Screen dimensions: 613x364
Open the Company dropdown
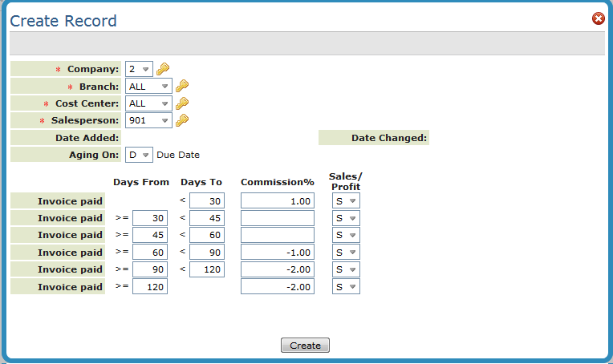140,69
